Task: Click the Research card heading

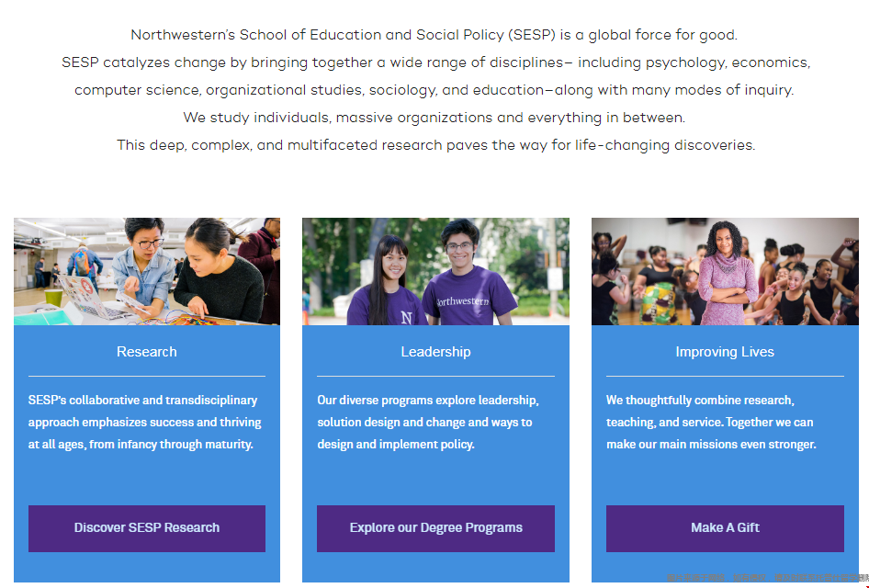Action: pos(147,352)
